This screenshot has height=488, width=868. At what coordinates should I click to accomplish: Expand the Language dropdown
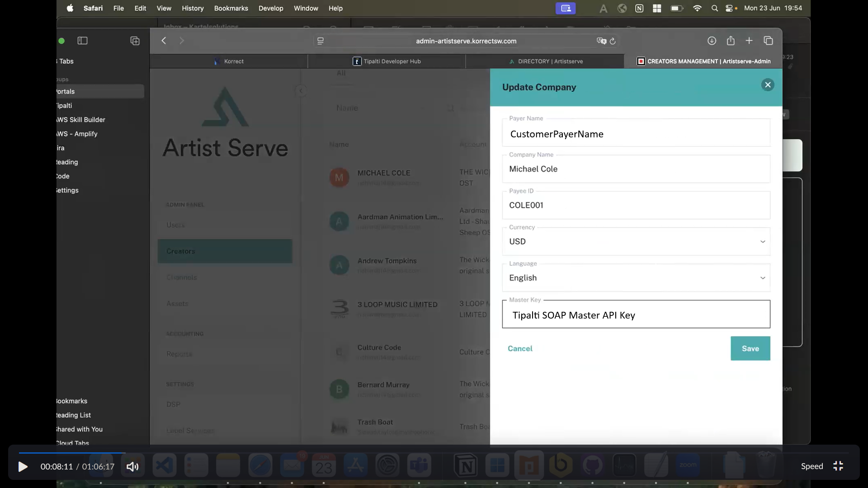(762, 278)
